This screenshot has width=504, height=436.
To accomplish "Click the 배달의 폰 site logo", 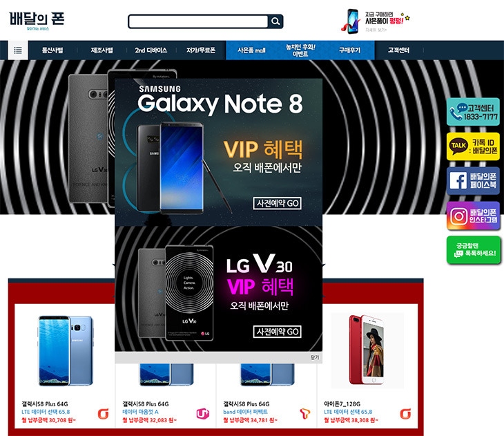I will 37,21.
